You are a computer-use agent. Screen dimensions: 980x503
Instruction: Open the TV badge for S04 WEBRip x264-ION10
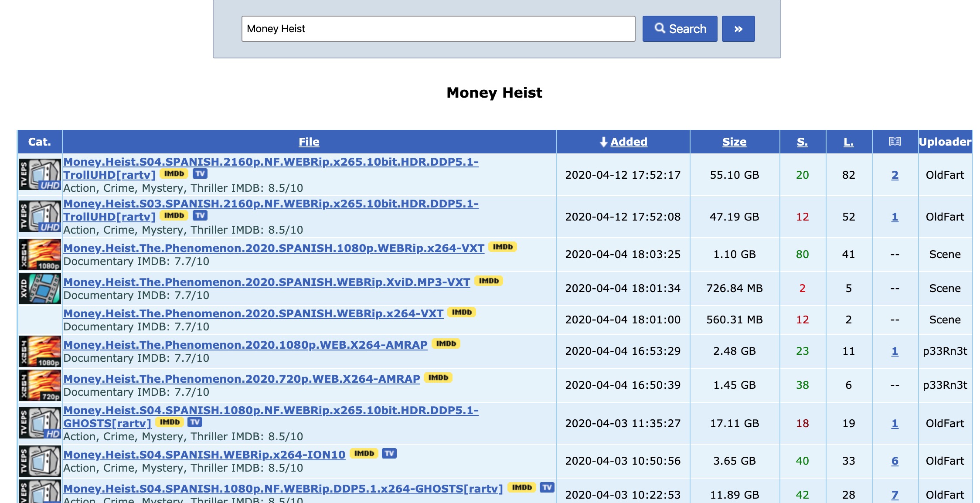pos(389,454)
